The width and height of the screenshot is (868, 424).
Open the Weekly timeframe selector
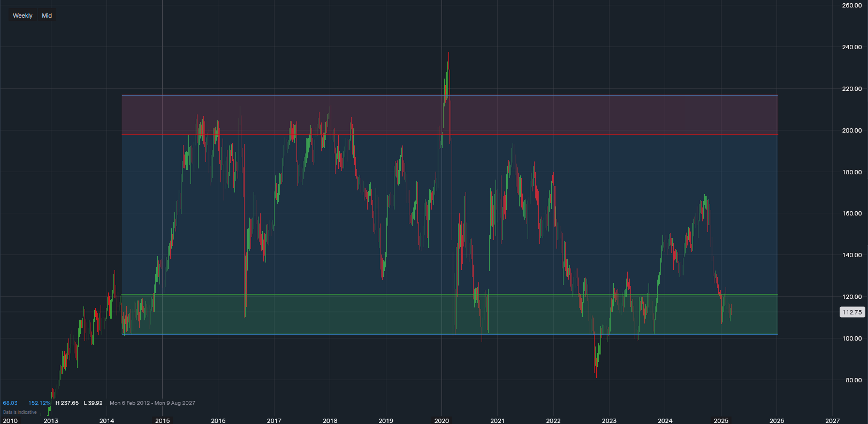coord(22,16)
